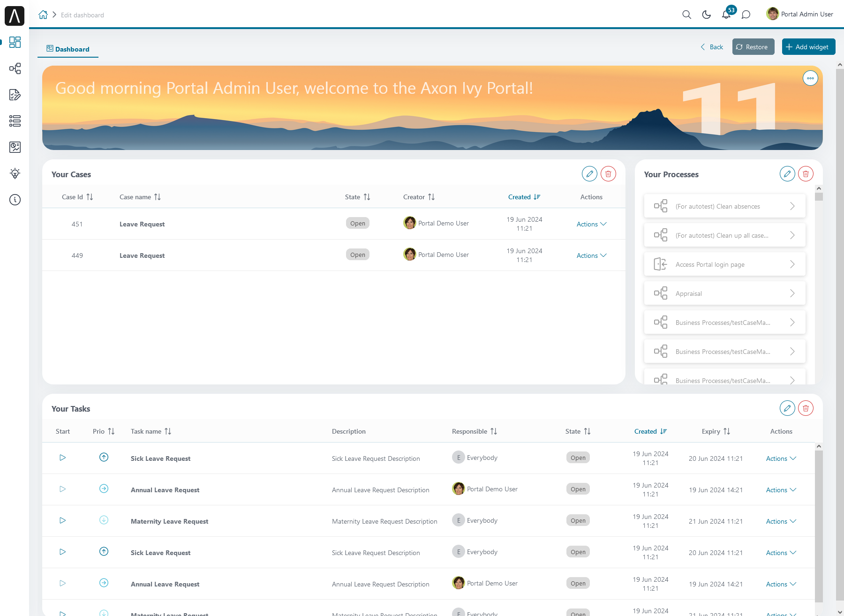This screenshot has height=616, width=844.
Task: Expand the Appraisal process chevron
Action: (792, 293)
